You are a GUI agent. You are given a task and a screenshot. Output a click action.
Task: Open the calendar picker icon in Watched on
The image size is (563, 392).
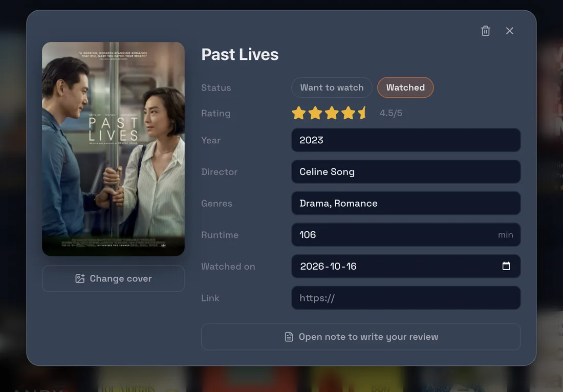[x=506, y=266]
